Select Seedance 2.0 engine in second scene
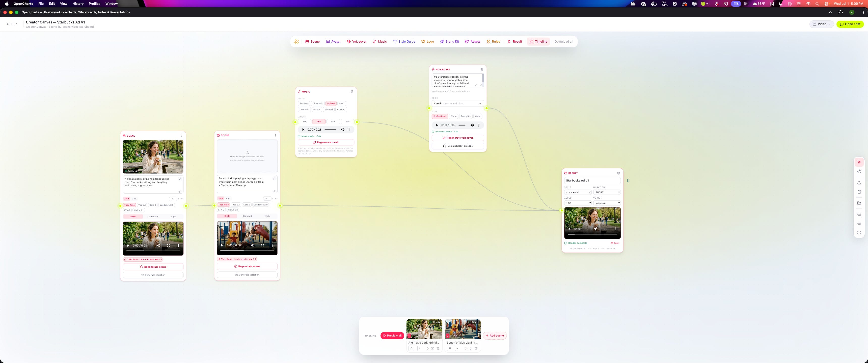The image size is (868, 363). pyautogui.click(x=260, y=205)
